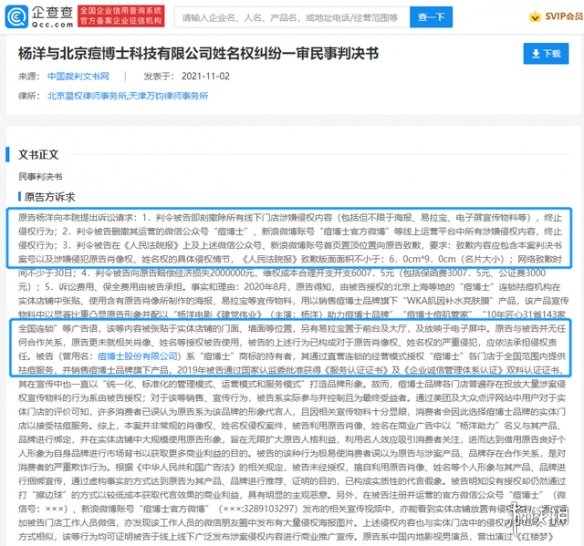584x546 pixels.
Task: Click the 来源: label
Action: 29,76
